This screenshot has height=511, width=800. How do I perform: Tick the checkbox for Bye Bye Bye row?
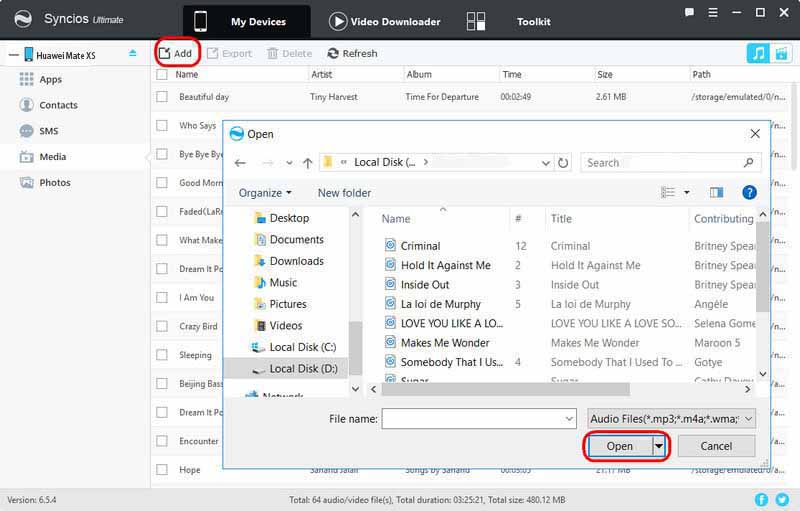pos(162,154)
